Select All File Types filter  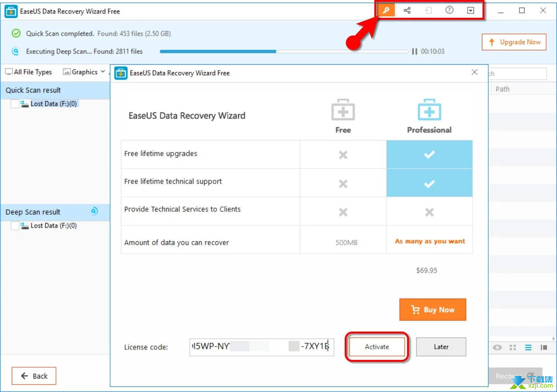29,72
